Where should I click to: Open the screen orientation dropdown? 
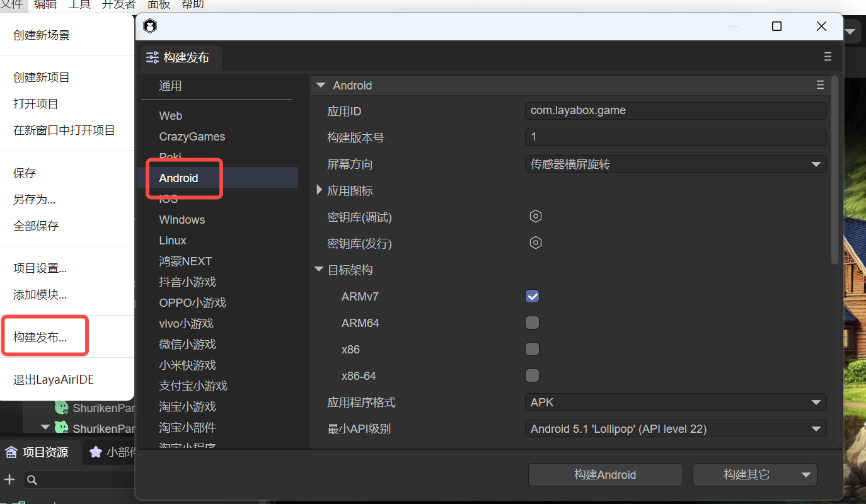pos(674,164)
